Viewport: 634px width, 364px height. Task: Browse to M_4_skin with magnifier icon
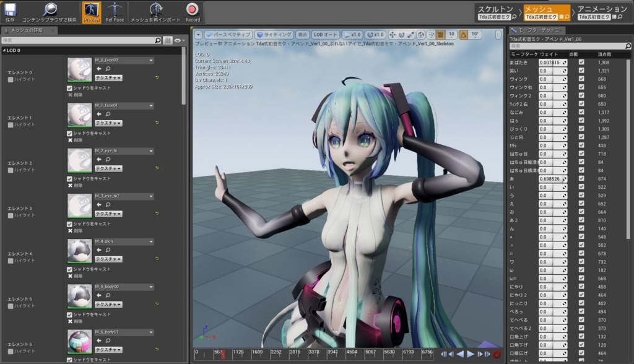point(108,250)
